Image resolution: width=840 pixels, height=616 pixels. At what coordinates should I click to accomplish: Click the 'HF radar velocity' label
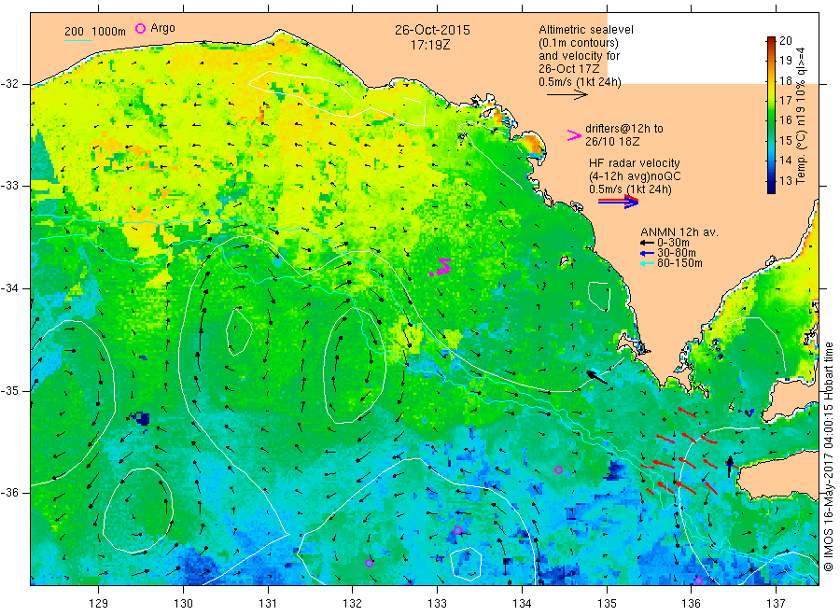click(635, 162)
